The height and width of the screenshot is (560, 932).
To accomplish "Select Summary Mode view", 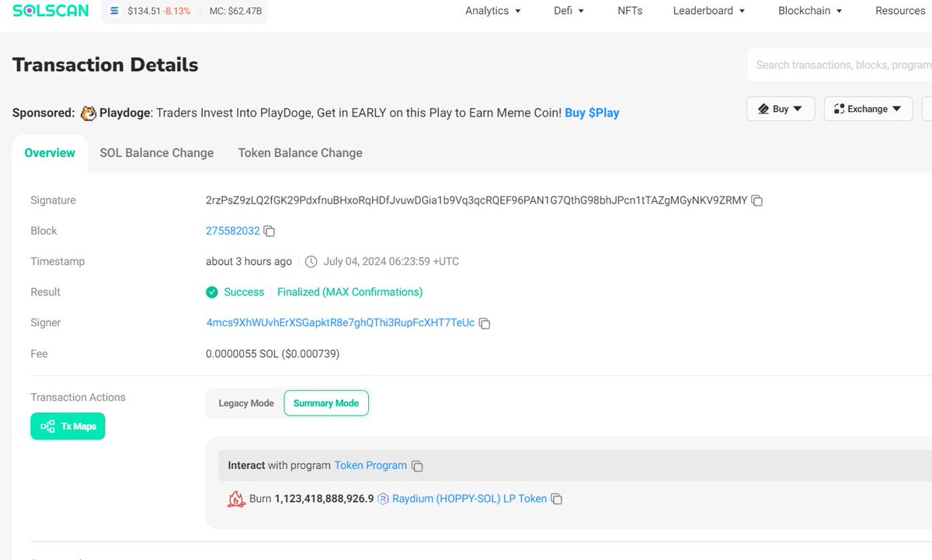I will (326, 403).
